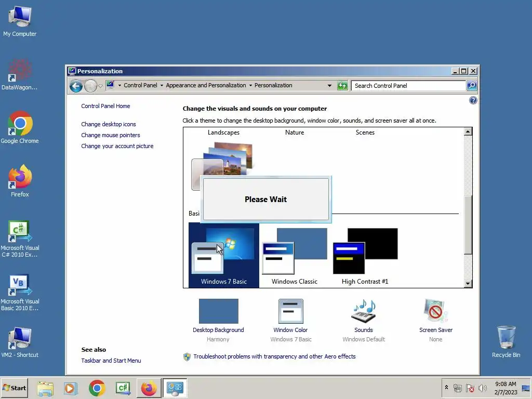Viewport: 532px width, 399px height.
Task: Click the green Refresh button
Action: coord(342,86)
